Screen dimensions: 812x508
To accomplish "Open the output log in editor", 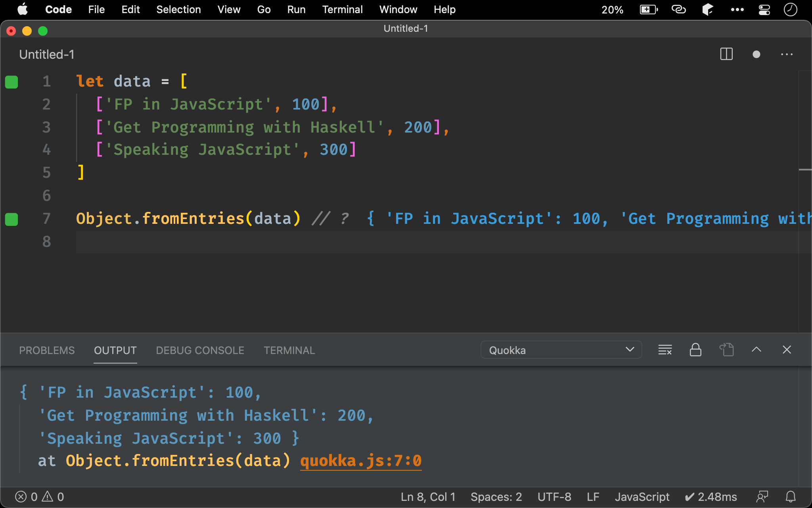I will tap(726, 350).
